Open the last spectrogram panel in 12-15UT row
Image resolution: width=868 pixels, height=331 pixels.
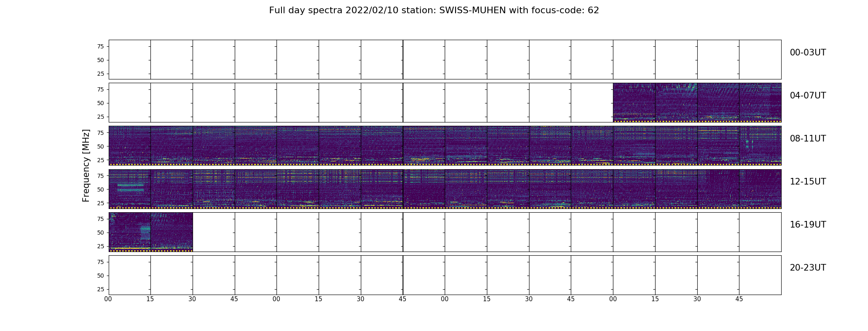point(761,189)
